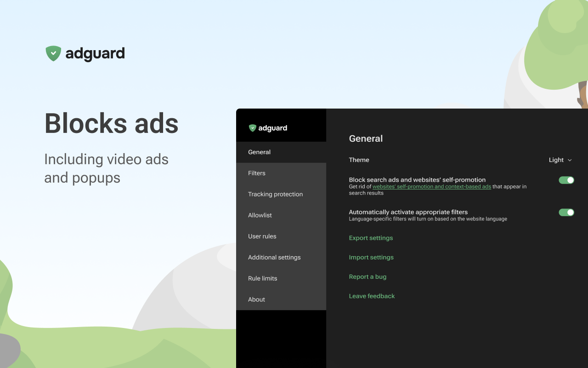The width and height of the screenshot is (588, 368).
Task: Click the AdGuard shield logo at page top
Action: point(53,53)
